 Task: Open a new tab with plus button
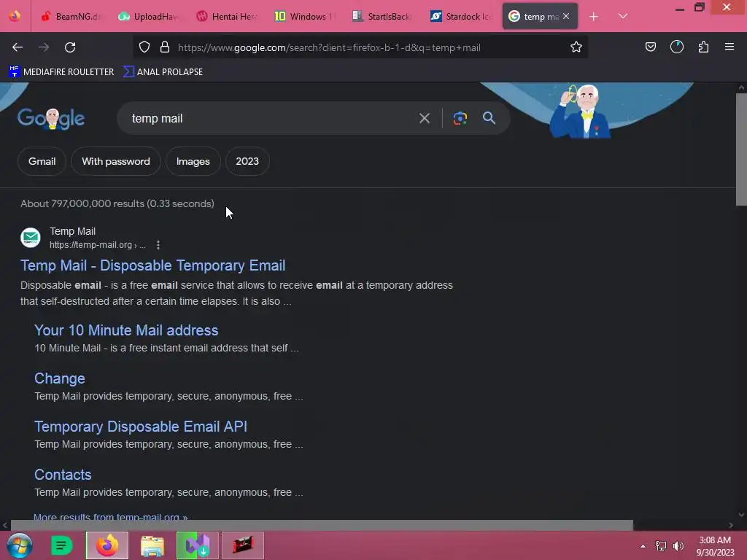point(594,17)
